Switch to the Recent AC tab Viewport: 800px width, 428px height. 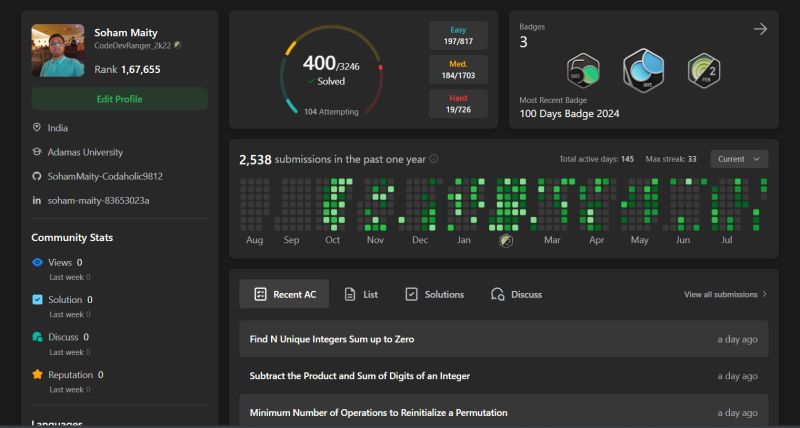(284, 294)
